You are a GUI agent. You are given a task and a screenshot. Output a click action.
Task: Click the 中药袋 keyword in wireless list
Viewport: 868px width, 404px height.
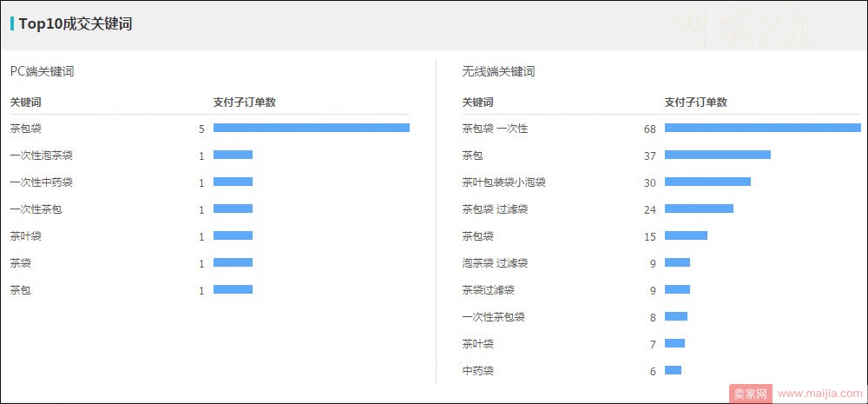tap(477, 371)
